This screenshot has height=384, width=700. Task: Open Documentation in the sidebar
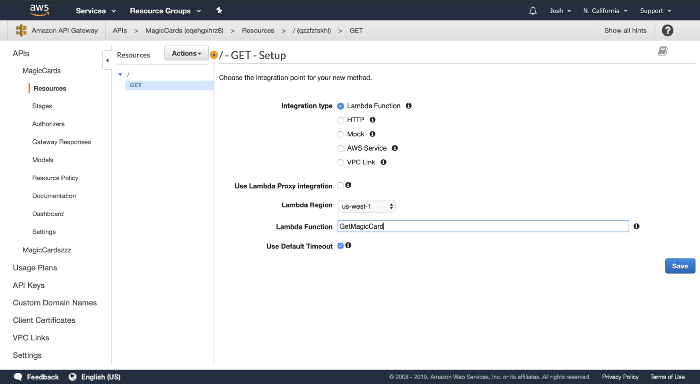(54, 196)
